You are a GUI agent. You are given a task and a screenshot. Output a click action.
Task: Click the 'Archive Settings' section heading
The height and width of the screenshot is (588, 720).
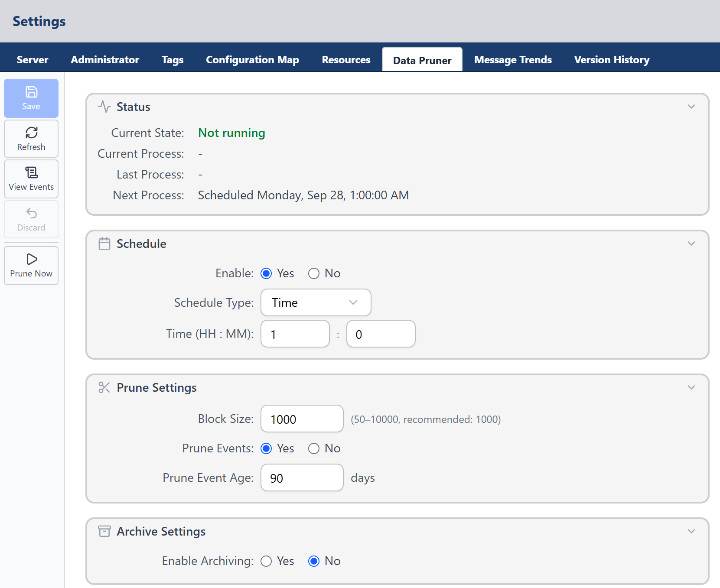click(x=161, y=531)
